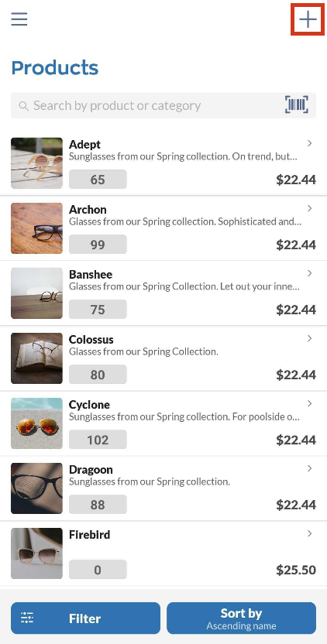Image resolution: width=327 pixels, height=644 pixels.
Task: Click Banshee row chevron
Action: click(x=310, y=273)
